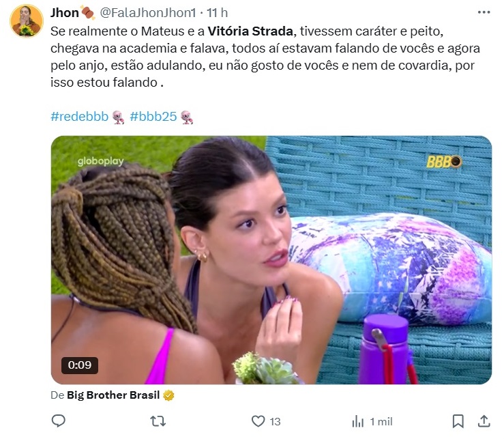Like the tweet with heart icon
Viewport: 504px width, 439px height.
pyautogui.click(x=258, y=421)
